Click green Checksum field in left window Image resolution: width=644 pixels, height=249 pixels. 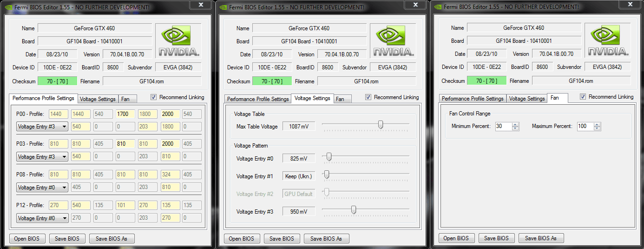pos(57,81)
